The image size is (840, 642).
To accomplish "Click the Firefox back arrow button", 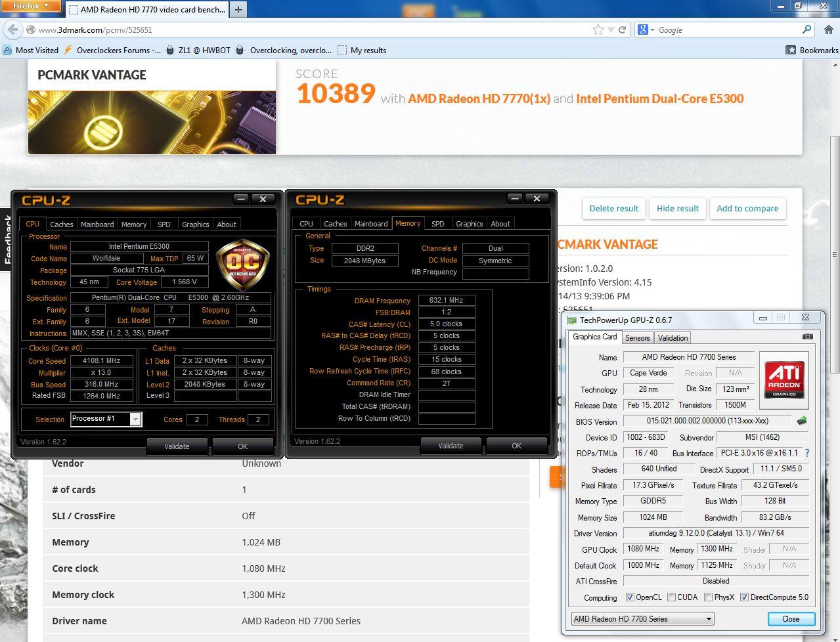I will pos(13,30).
